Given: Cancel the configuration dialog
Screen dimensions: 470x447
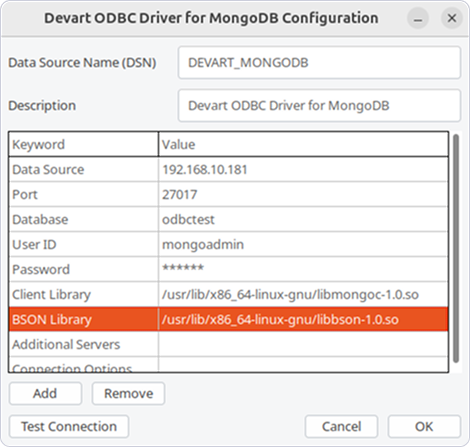Looking at the screenshot, I should pos(341,427).
